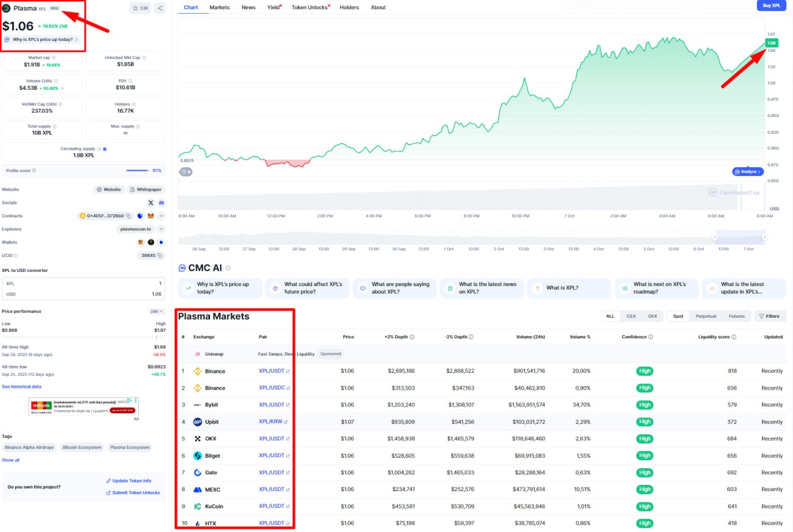Click the Buy XPL button
This screenshot has height=532, width=793.
coord(771,6)
